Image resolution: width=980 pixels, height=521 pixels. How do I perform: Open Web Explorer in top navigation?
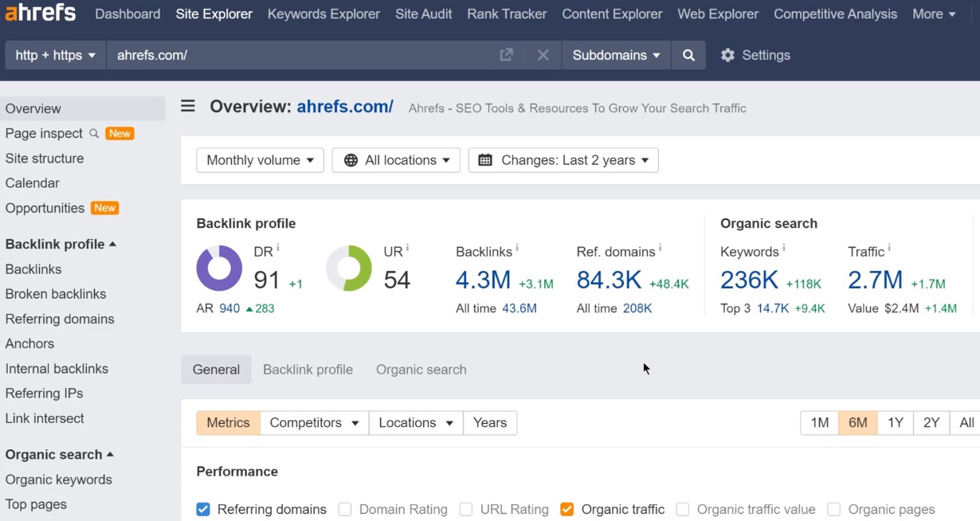[x=718, y=14]
